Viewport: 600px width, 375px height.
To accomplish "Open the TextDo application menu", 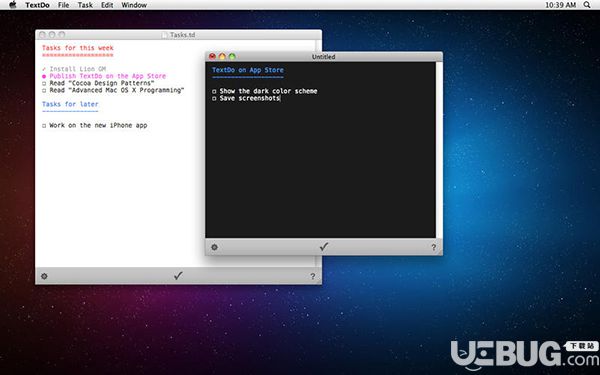I will point(37,5).
